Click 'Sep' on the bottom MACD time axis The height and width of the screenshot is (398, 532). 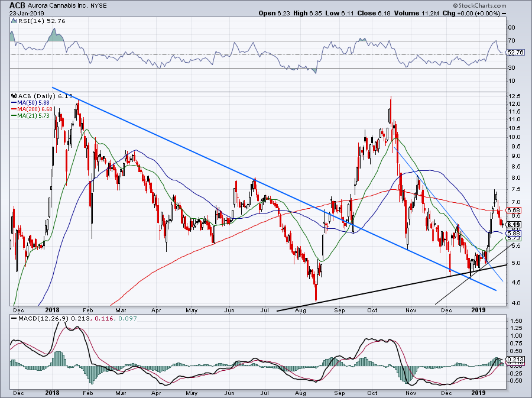(x=340, y=393)
